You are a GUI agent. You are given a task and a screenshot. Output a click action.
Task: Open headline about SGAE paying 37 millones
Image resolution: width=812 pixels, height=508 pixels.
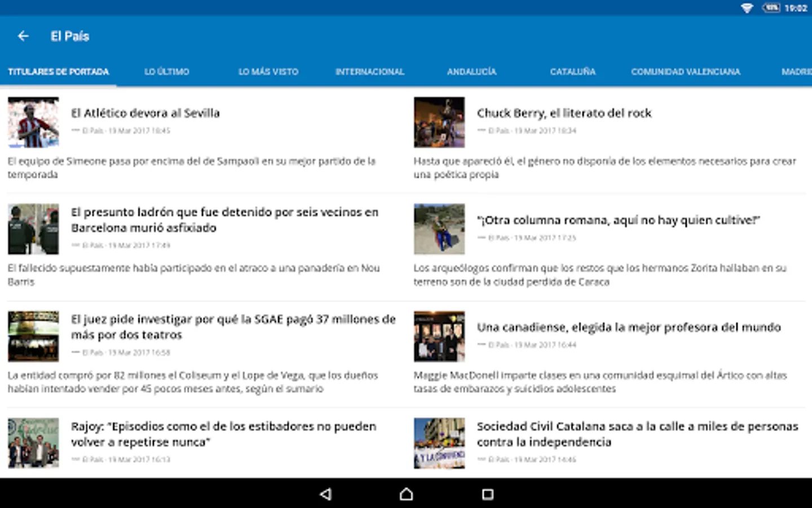pyautogui.click(x=233, y=327)
